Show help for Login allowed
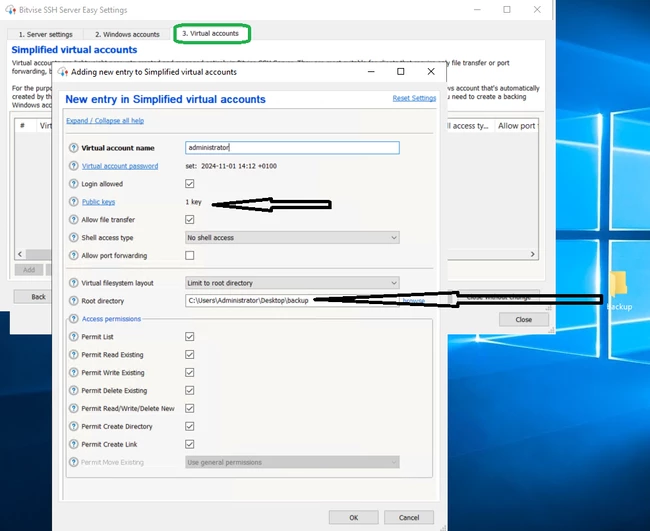The width and height of the screenshot is (650, 531). point(73,184)
